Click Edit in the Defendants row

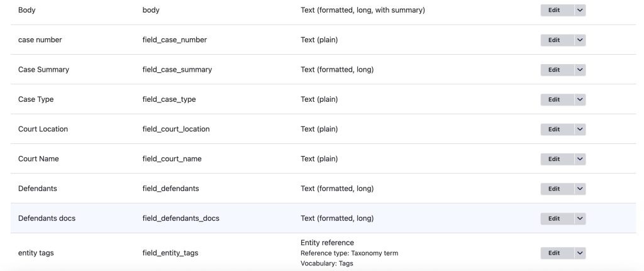(x=554, y=189)
